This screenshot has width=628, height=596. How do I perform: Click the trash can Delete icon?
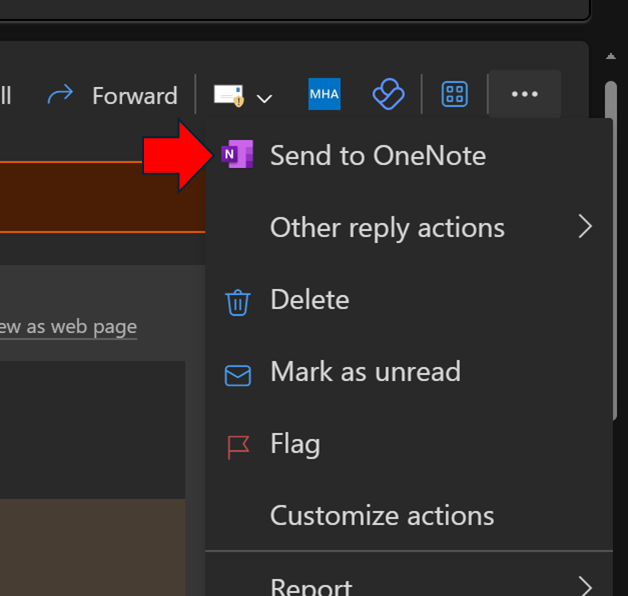[238, 300]
